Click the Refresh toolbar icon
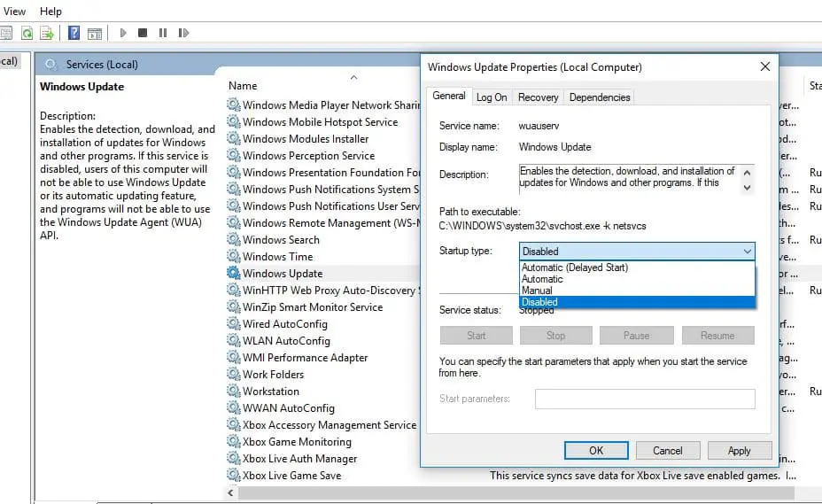The height and width of the screenshot is (504, 822). click(x=27, y=33)
